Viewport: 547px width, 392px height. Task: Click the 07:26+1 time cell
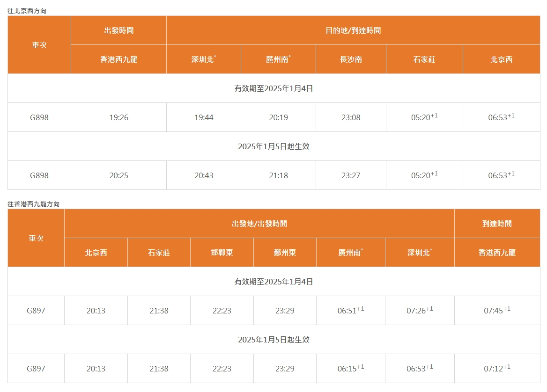(420, 311)
